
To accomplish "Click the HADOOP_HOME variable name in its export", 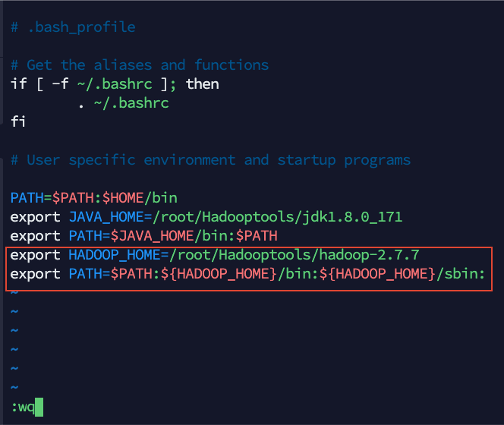I will [x=115, y=255].
